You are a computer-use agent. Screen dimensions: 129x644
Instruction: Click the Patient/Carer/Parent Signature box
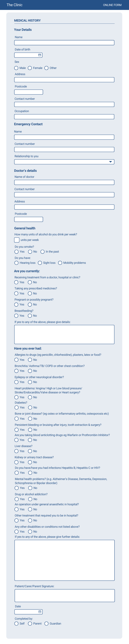click(x=65, y=595)
